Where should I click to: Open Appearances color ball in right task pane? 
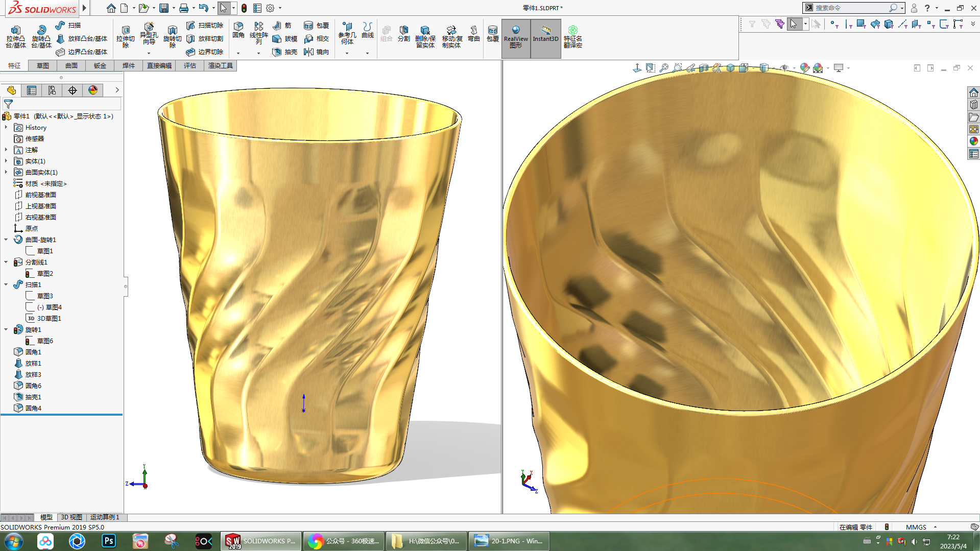pos(973,141)
